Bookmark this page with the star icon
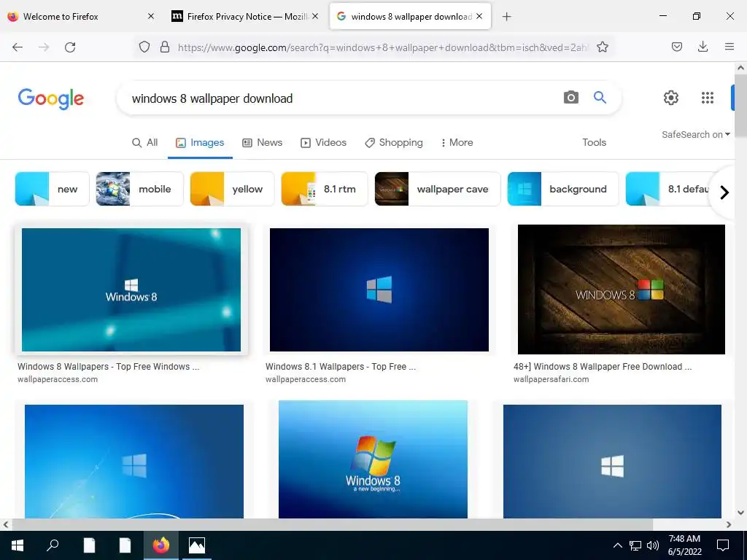The height and width of the screenshot is (560, 747). 602,47
